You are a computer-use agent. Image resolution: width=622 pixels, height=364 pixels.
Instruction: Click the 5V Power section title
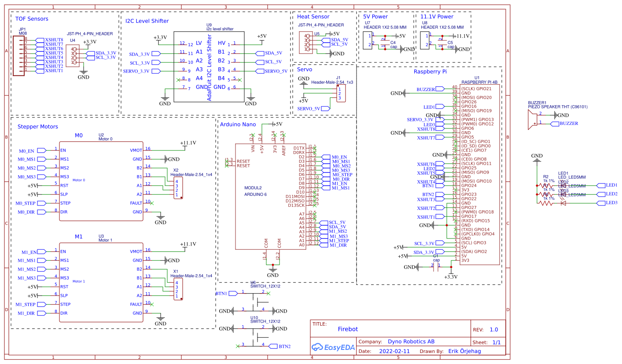(375, 17)
